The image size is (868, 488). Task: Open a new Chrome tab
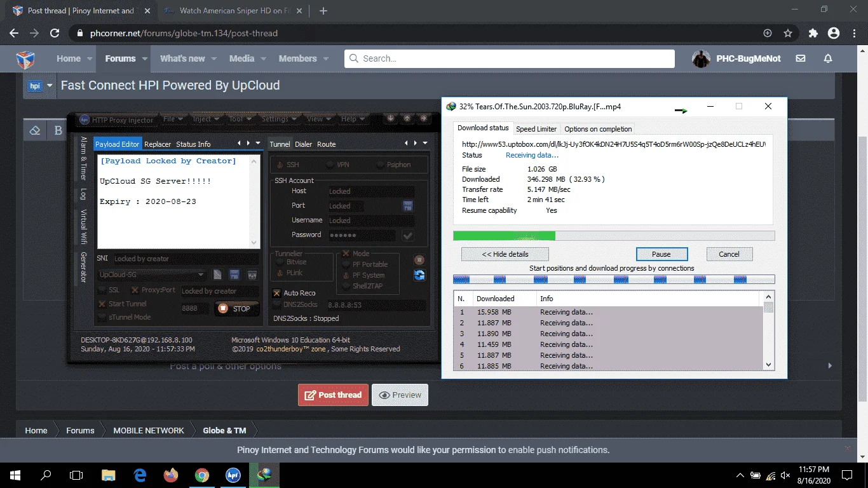coord(323,11)
